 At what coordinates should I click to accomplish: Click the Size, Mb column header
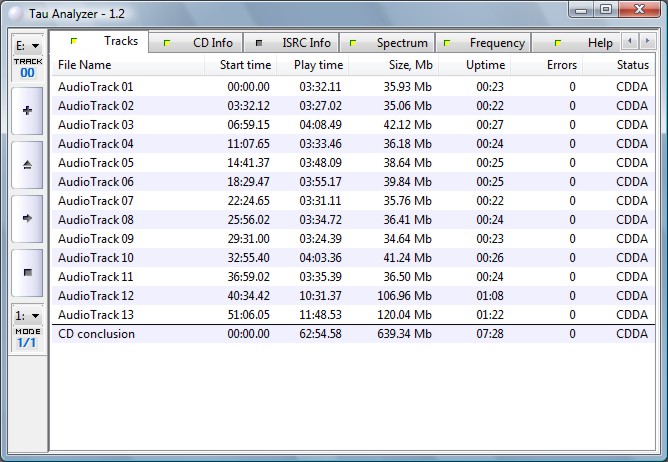(x=405, y=65)
